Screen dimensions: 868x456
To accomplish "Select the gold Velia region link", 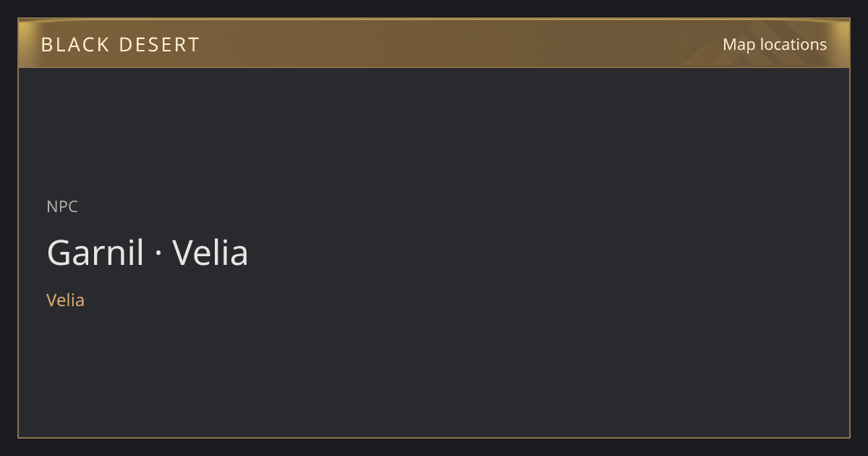I will [x=65, y=300].
